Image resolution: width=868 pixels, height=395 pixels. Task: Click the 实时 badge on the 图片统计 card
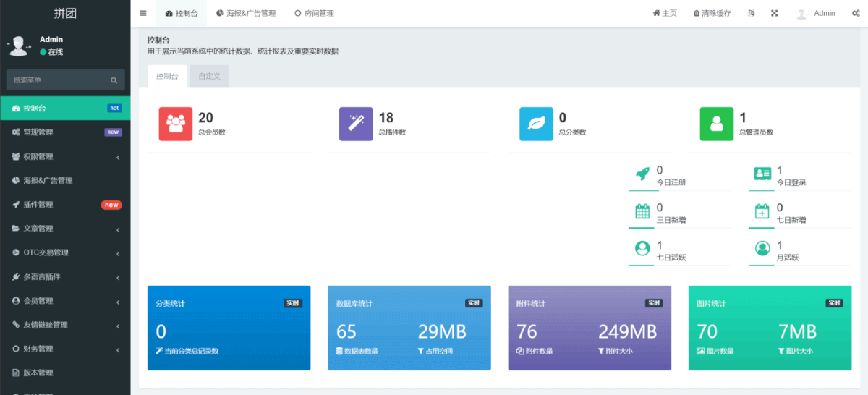click(834, 303)
